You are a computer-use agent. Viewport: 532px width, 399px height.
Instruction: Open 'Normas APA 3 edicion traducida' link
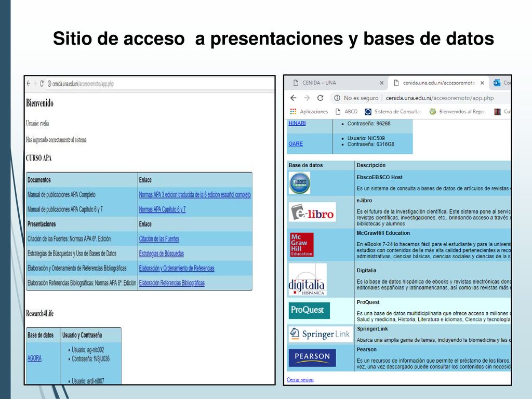(195, 195)
